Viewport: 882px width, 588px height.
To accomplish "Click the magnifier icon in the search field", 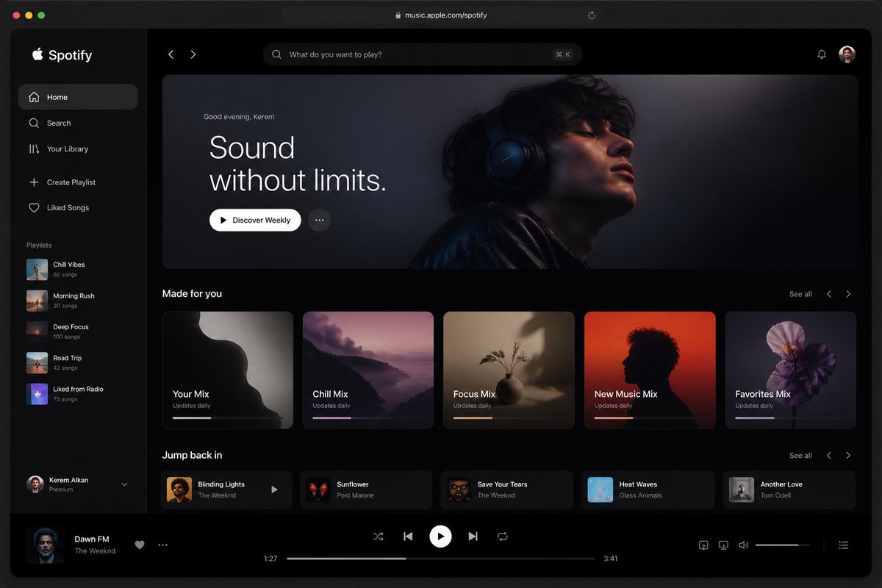I will pyautogui.click(x=277, y=54).
